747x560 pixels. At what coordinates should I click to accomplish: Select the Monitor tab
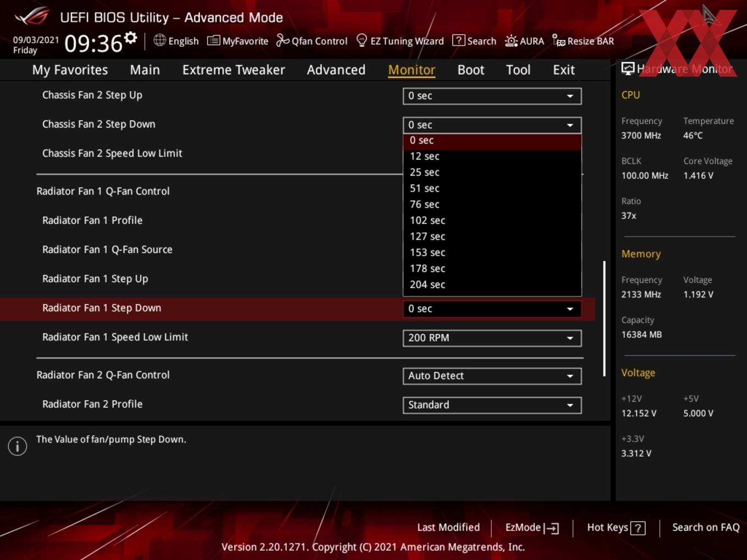[x=411, y=70]
